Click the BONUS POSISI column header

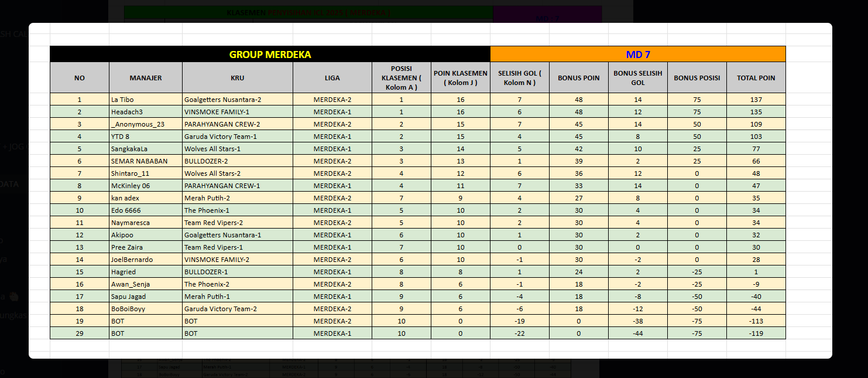point(697,78)
